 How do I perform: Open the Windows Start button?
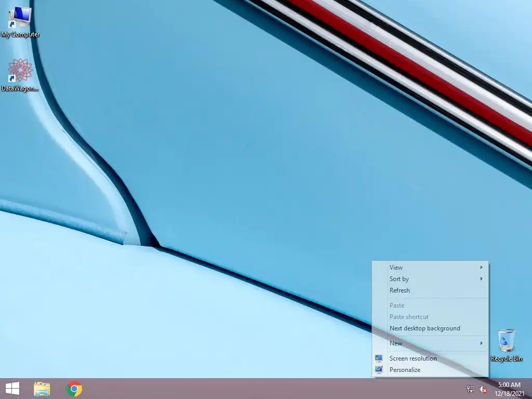coord(12,389)
